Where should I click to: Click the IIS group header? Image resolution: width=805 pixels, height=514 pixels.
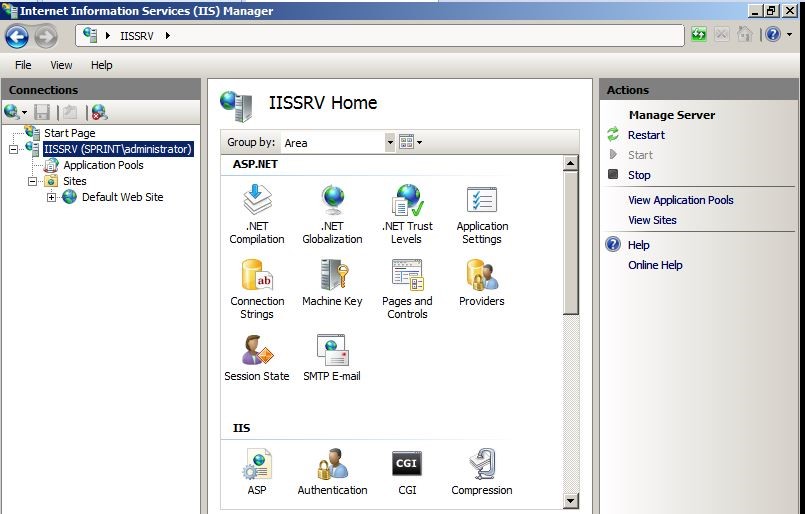241,428
